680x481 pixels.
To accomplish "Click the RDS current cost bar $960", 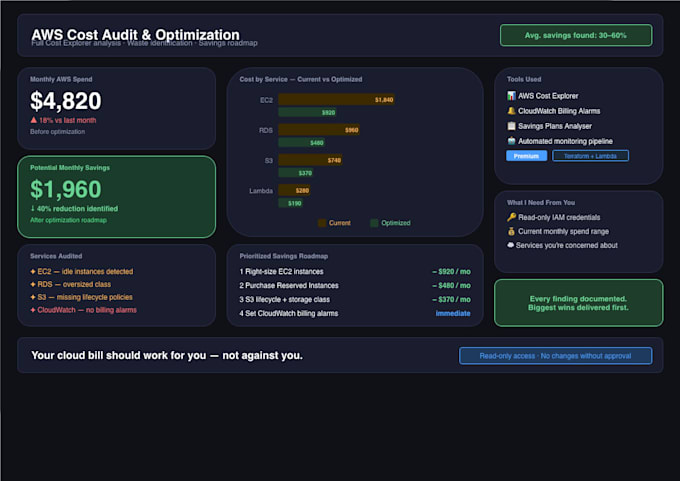I will (x=319, y=130).
